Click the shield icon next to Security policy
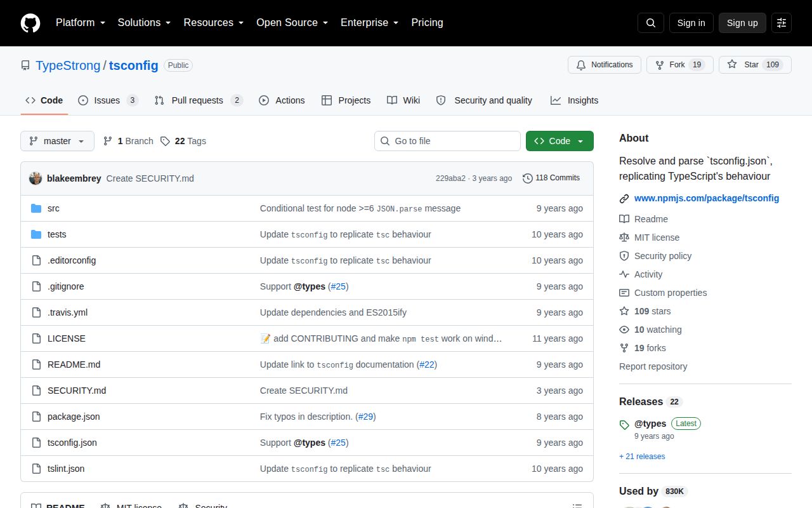Image resolution: width=812 pixels, height=508 pixels. [624, 256]
